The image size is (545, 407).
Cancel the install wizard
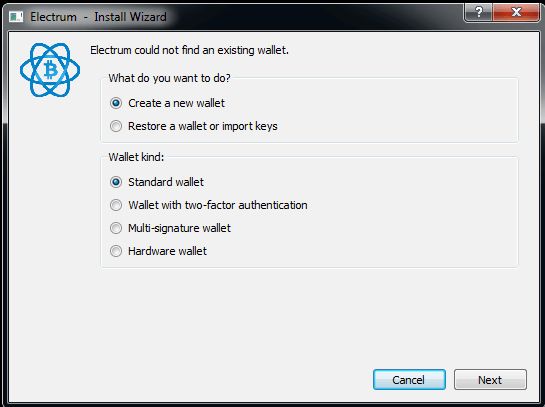[409, 380]
